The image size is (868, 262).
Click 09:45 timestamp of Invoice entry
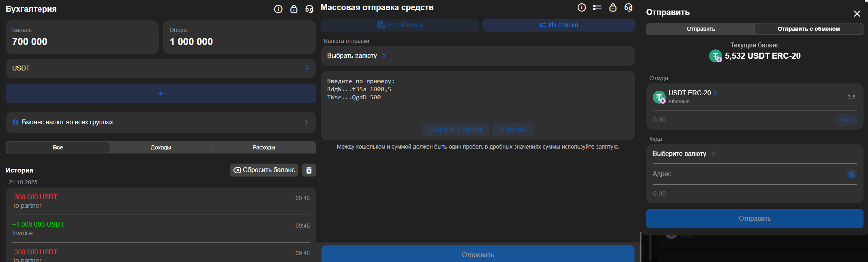(302, 226)
